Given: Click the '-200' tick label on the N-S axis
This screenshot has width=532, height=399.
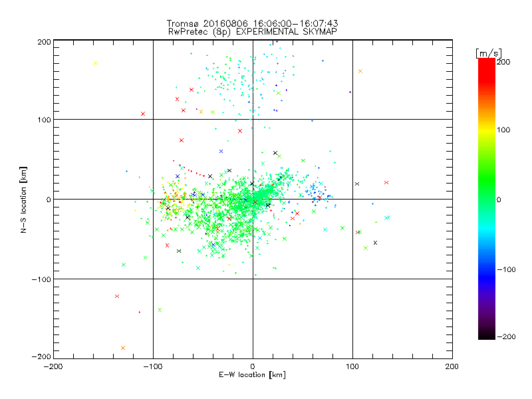Looking at the screenshot, I should [x=41, y=357].
